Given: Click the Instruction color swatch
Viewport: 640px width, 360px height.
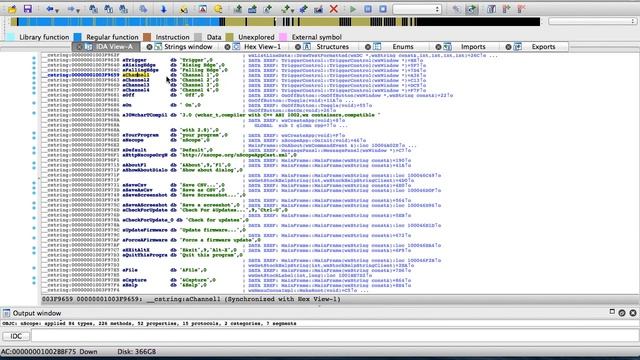Looking at the screenshot, I should point(147,37).
